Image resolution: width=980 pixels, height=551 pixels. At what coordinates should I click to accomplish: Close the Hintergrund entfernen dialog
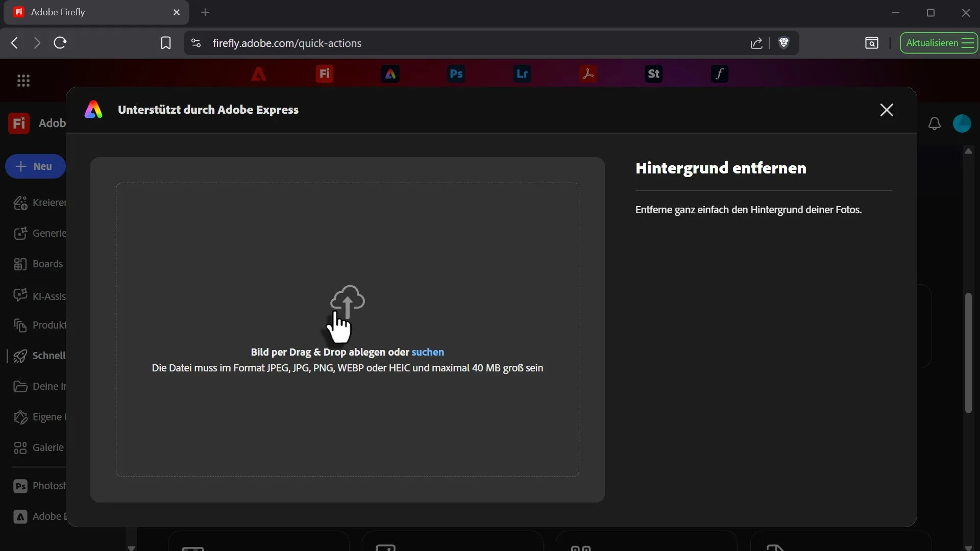(x=887, y=110)
